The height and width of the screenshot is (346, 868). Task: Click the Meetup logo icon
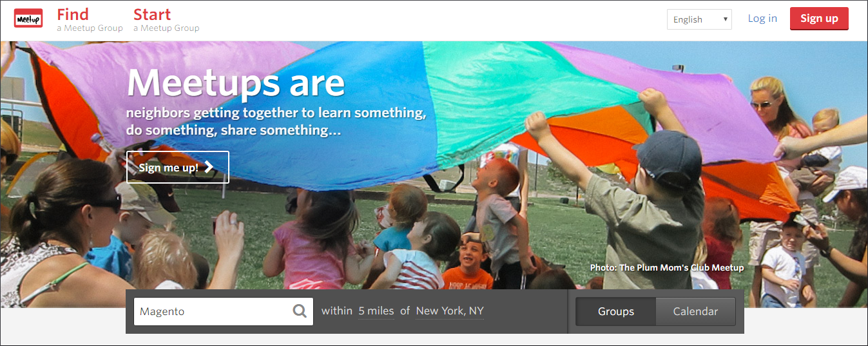point(28,19)
